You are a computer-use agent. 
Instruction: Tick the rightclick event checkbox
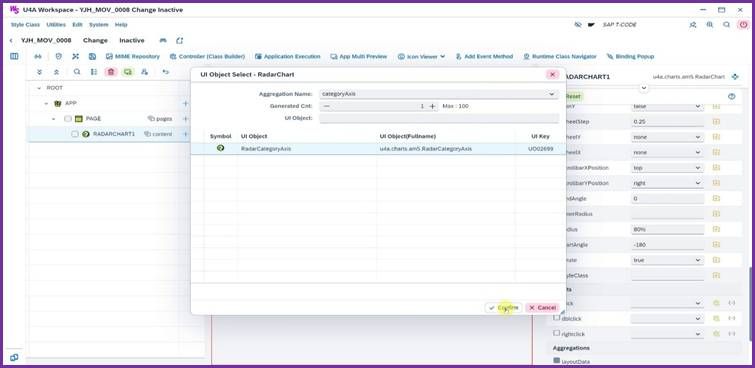(557, 333)
